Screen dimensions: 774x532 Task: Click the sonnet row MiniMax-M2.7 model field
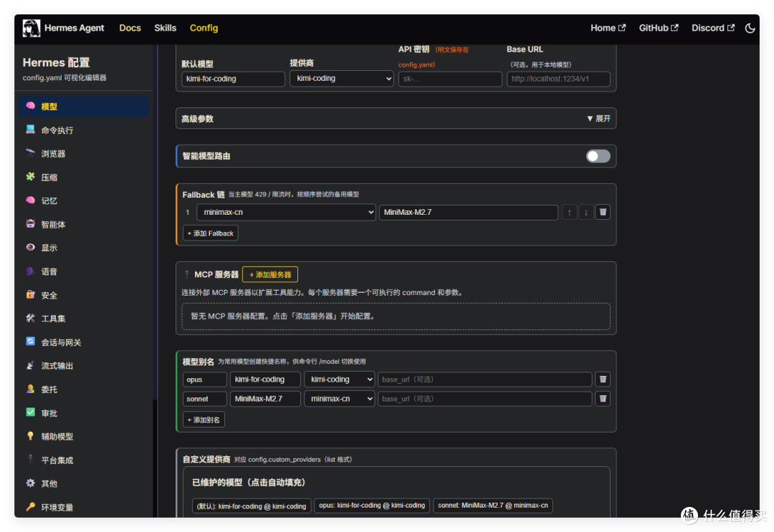point(265,398)
